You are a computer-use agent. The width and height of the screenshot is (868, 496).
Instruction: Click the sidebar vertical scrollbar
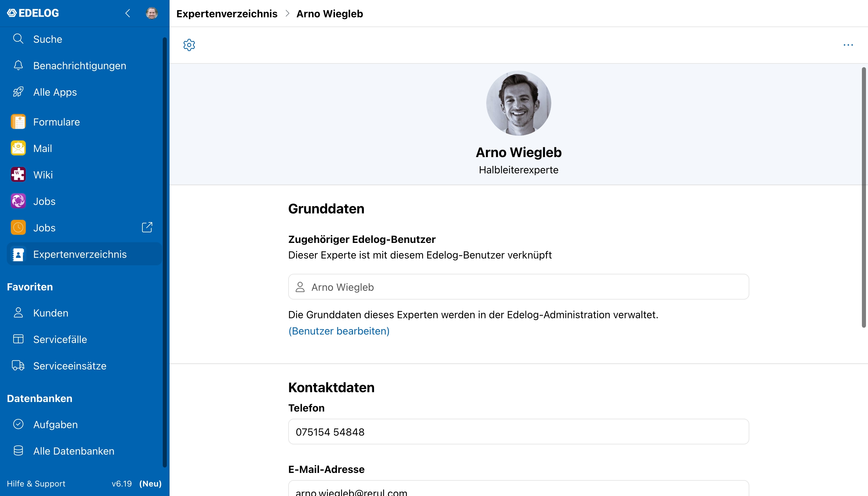(x=165, y=252)
